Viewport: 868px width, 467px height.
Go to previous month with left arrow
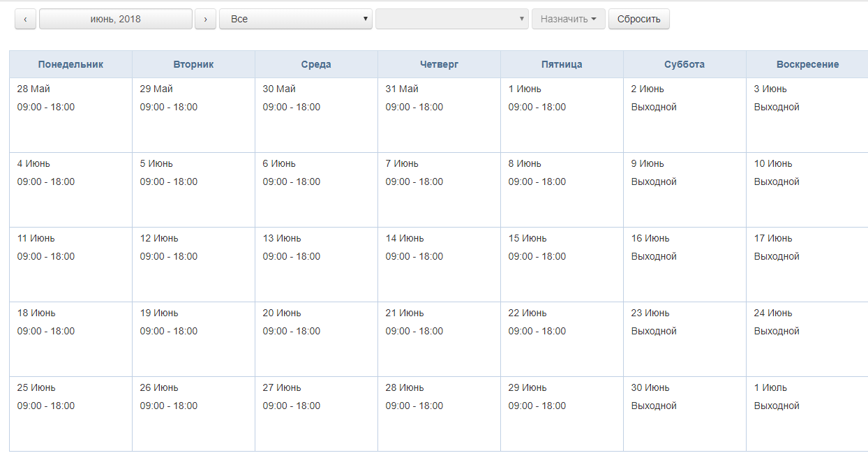pos(25,19)
